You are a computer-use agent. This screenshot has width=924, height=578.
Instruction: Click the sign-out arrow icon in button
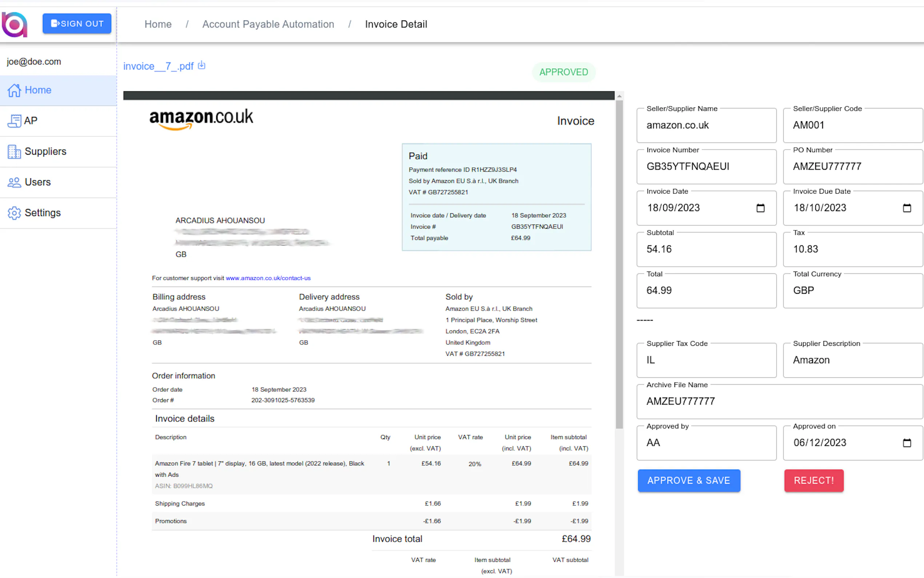[55, 23]
